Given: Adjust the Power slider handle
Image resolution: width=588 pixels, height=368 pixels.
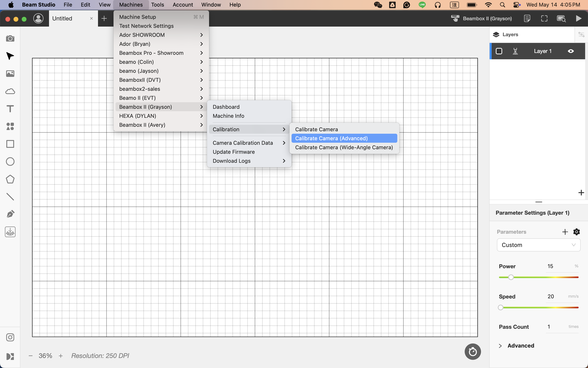Looking at the screenshot, I should 511,277.
